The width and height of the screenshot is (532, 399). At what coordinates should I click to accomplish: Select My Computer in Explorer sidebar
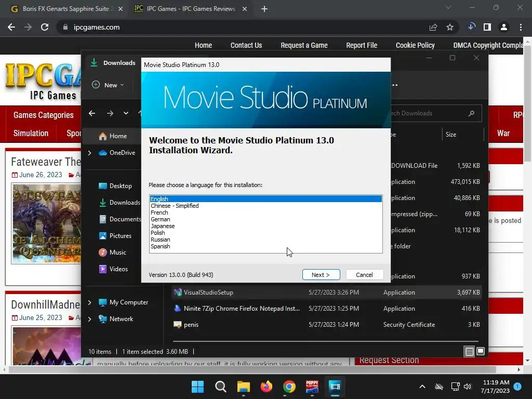click(124, 302)
